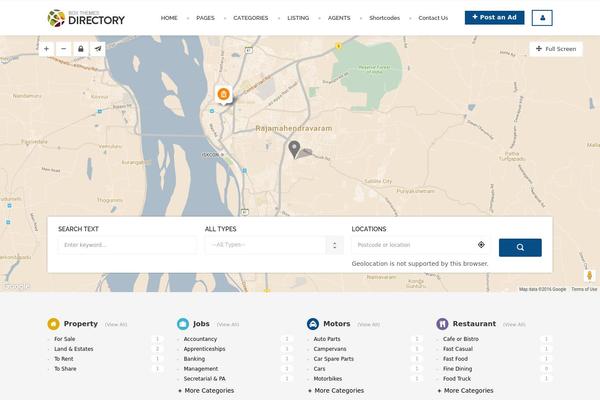Click the Street View pegman icon

[x=589, y=275]
